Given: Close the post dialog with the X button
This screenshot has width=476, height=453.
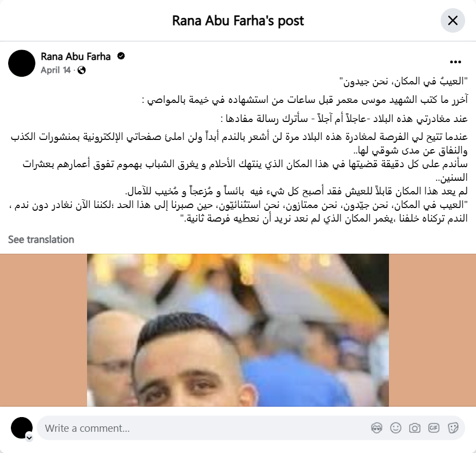Looking at the screenshot, I should coord(453,21).
